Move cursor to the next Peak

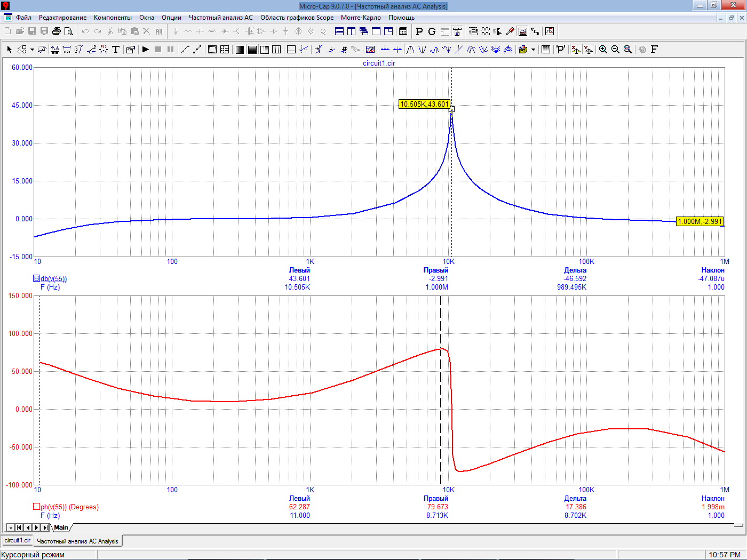pyautogui.click(x=410, y=49)
